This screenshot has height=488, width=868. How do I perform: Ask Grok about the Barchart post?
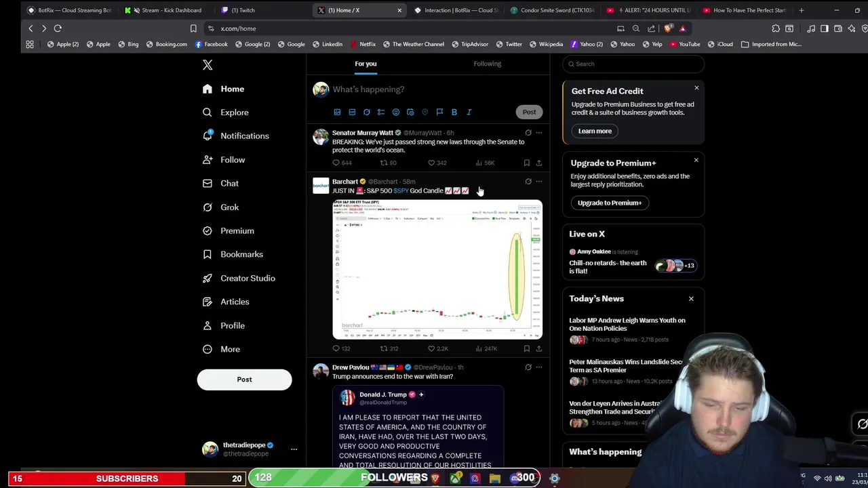[528, 182]
